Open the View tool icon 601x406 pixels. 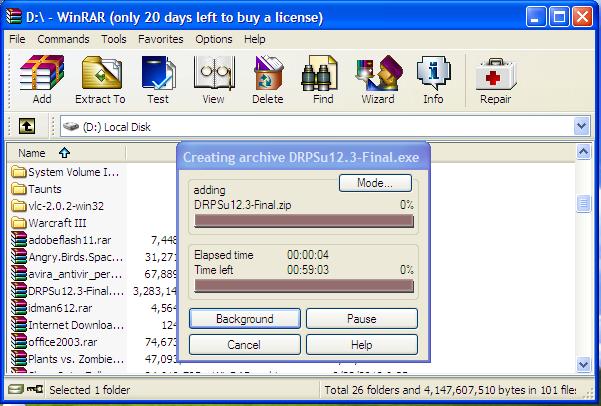[213, 73]
